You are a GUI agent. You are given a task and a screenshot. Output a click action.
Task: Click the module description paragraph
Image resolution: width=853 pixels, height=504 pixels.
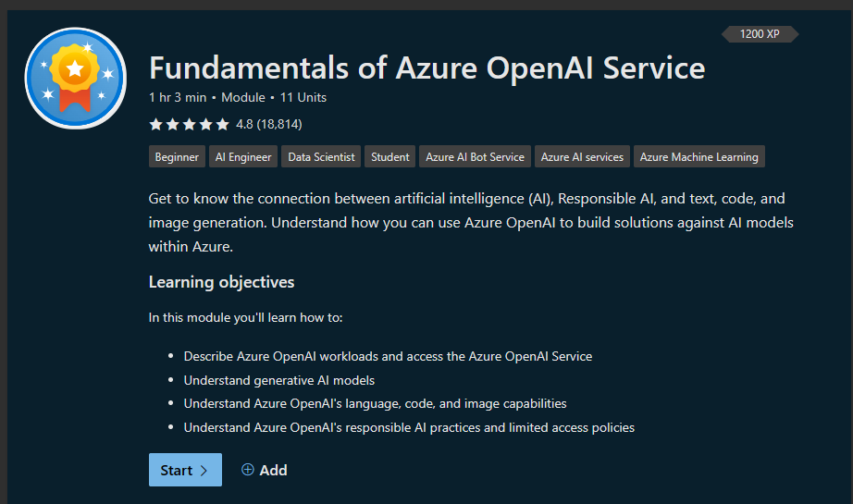pyautogui.click(x=471, y=222)
